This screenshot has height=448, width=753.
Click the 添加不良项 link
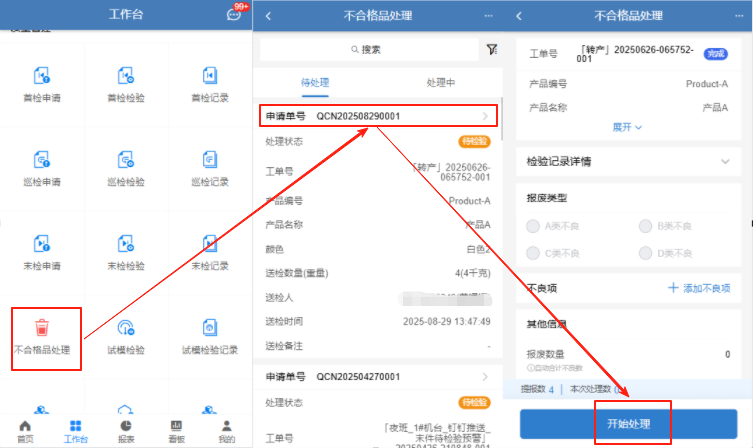coord(698,288)
